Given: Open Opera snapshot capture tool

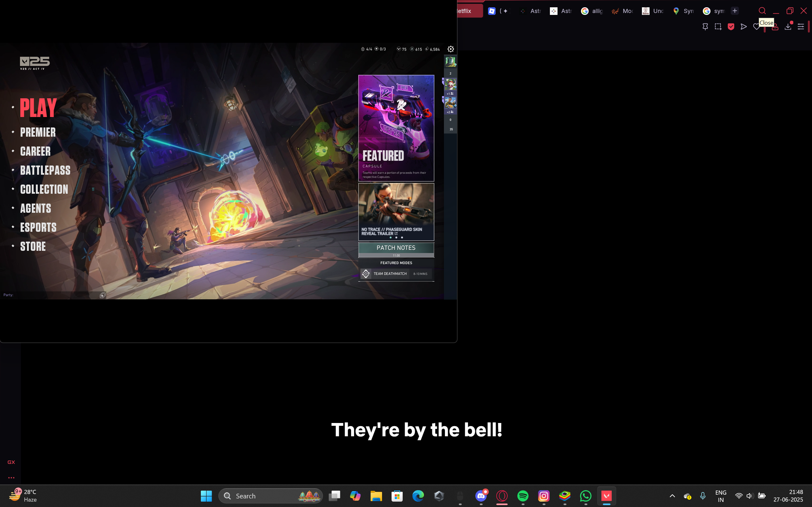Looking at the screenshot, I should 718,27.
